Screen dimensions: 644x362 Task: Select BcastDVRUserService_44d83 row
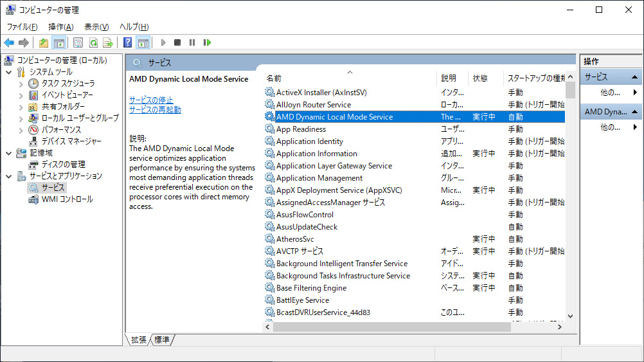pos(415,312)
